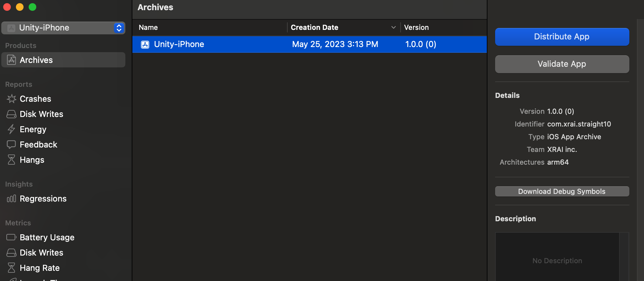
Task: Toggle Creation Date sort direction chevron
Action: [x=394, y=28]
